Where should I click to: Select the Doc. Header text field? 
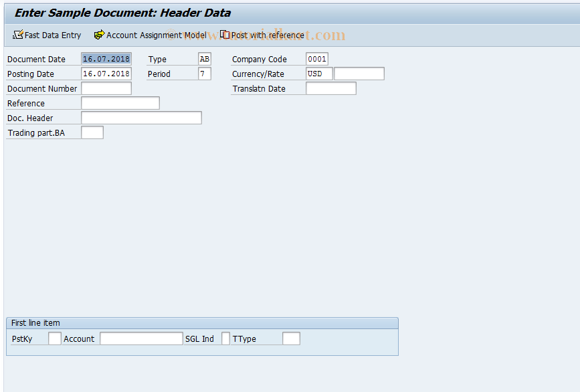point(140,117)
